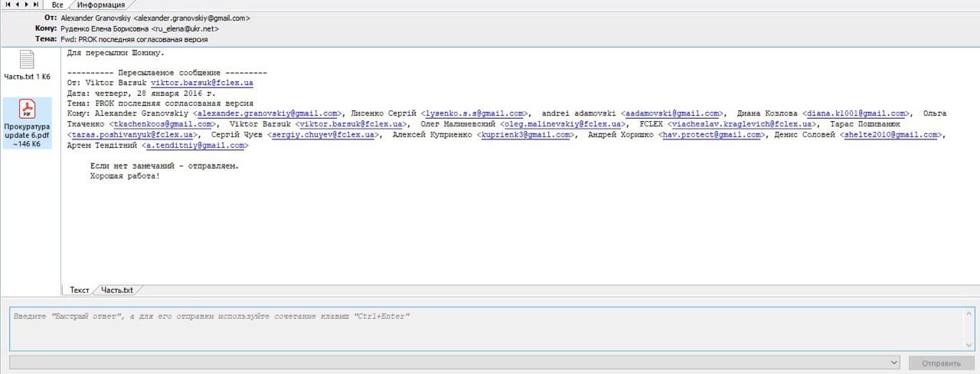The height and width of the screenshot is (374, 980).
Task: Click the hav.protect@gmail.com link
Action: tap(712, 135)
